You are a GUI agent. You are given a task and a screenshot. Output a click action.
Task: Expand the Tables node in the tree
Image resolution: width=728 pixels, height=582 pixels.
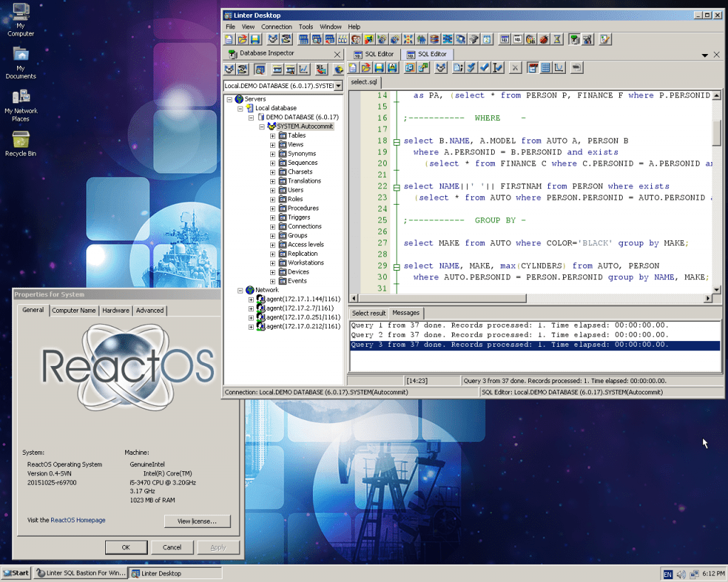pyautogui.click(x=271, y=135)
